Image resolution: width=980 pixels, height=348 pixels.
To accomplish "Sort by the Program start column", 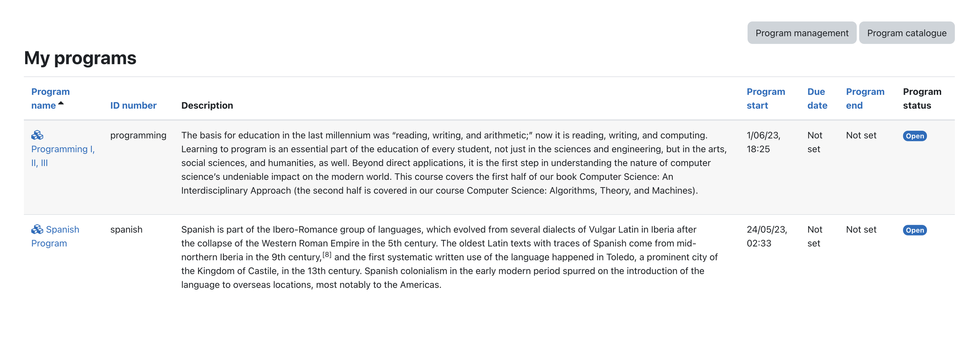I will [x=765, y=99].
